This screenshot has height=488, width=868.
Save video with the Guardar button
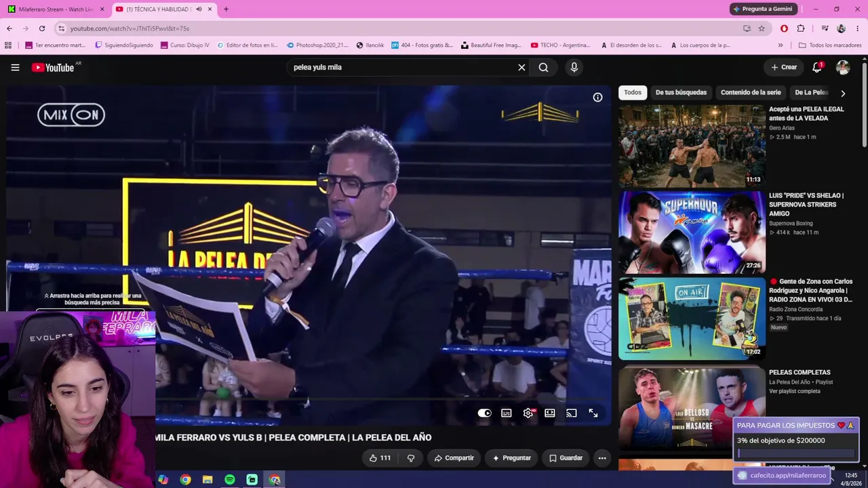tap(566, 457)
